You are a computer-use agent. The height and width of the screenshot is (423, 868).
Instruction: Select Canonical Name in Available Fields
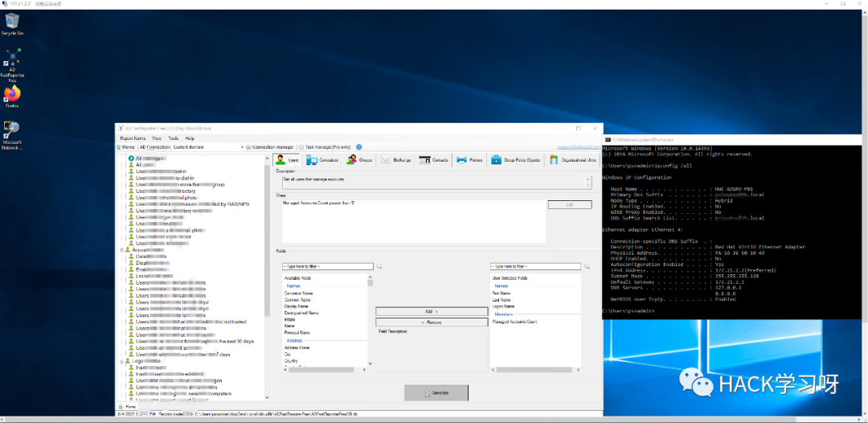(298, 293)
